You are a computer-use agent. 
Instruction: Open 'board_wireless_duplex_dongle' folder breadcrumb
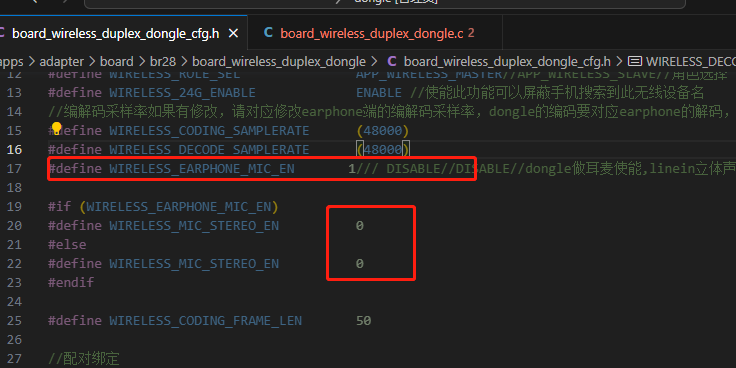(279, 61)
